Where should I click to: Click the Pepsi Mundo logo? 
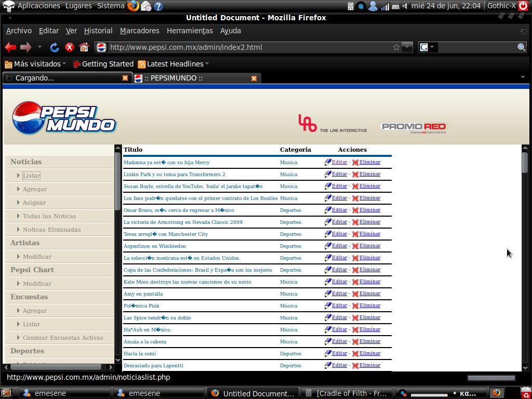pyautogui.click(x=64, y=117)
